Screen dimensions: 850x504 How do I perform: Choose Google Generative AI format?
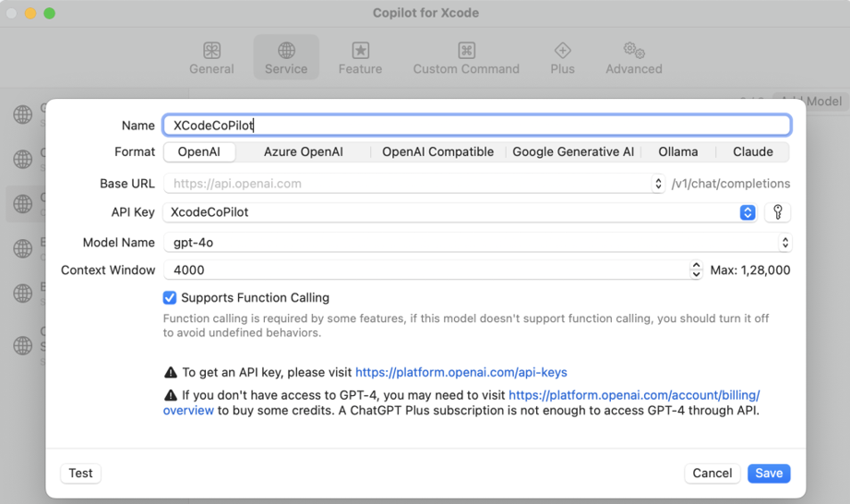(x=573, y=151)
